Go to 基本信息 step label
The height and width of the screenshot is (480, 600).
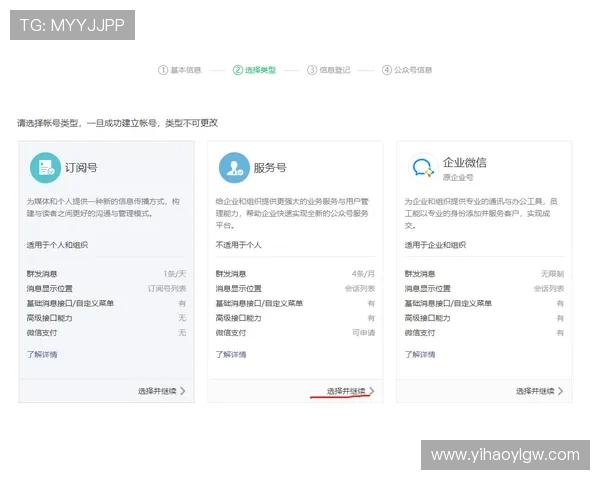(x=186, y=70)
